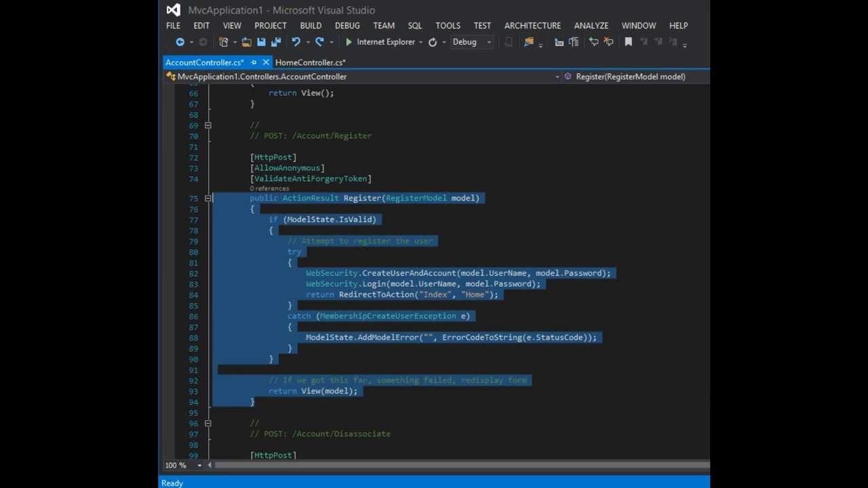
Task: Collapse the Register method at line 75
Action: tap(208, 198)
